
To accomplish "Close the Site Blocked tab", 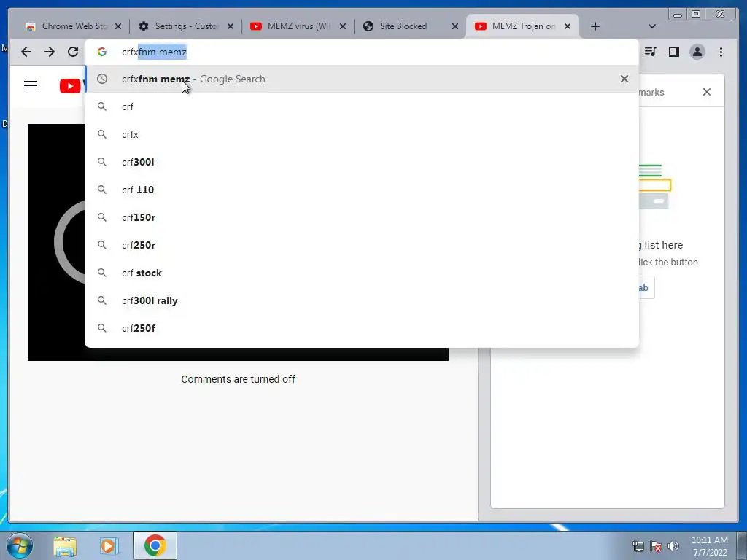I will [x=455, y=26].
